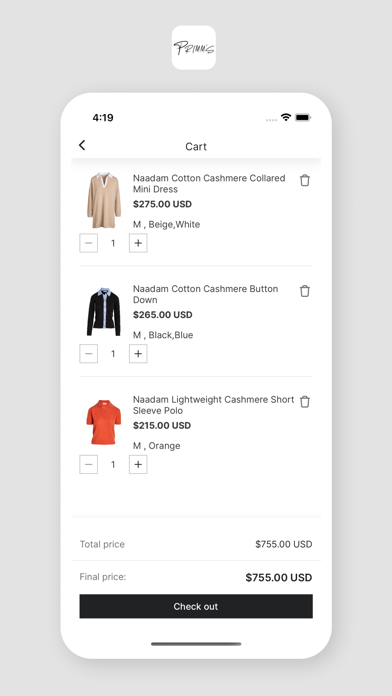
Task: Trash the Short Sleeve Polo item
Action: pyautogui.click(x=305, y=401)
